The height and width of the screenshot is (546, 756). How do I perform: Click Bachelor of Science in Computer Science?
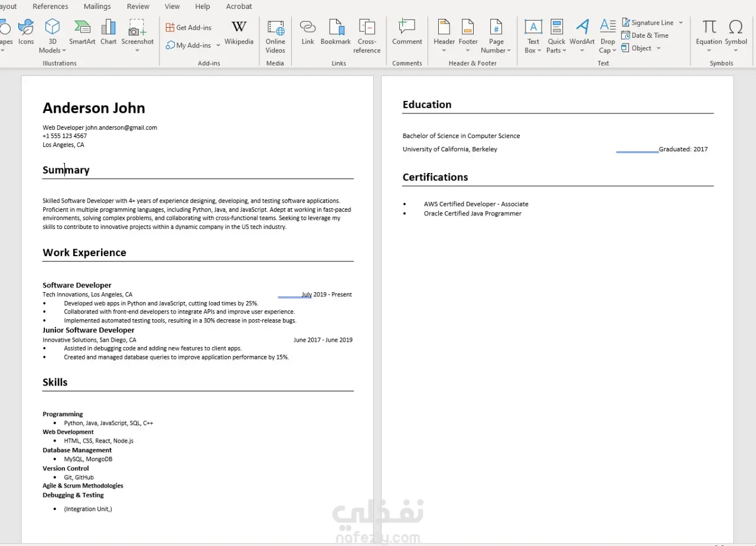[461, 136]
